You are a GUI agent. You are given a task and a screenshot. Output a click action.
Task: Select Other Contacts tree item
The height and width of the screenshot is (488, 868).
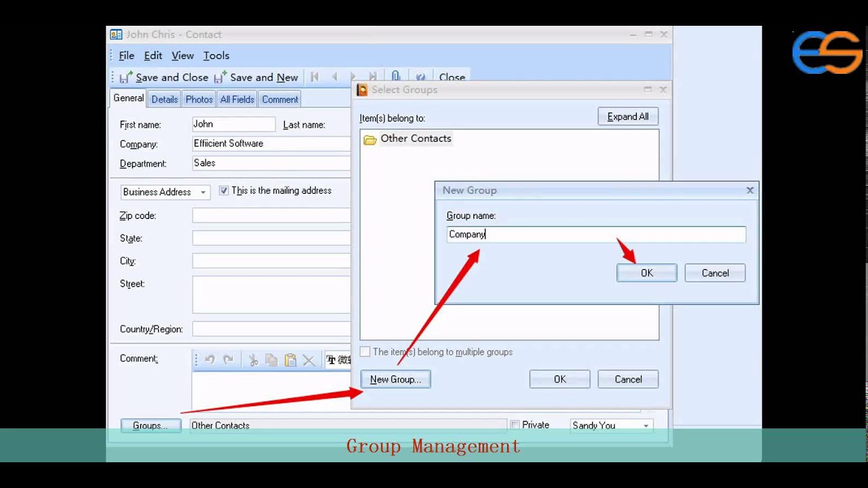pyautogui.click(x=416, y=138)
